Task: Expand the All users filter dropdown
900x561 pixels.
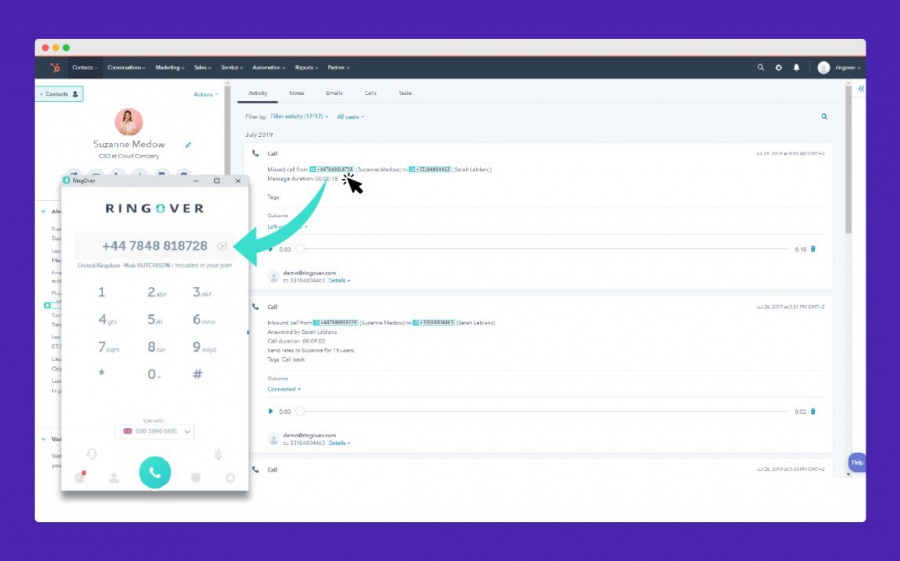Action: [x=351, y=117]
